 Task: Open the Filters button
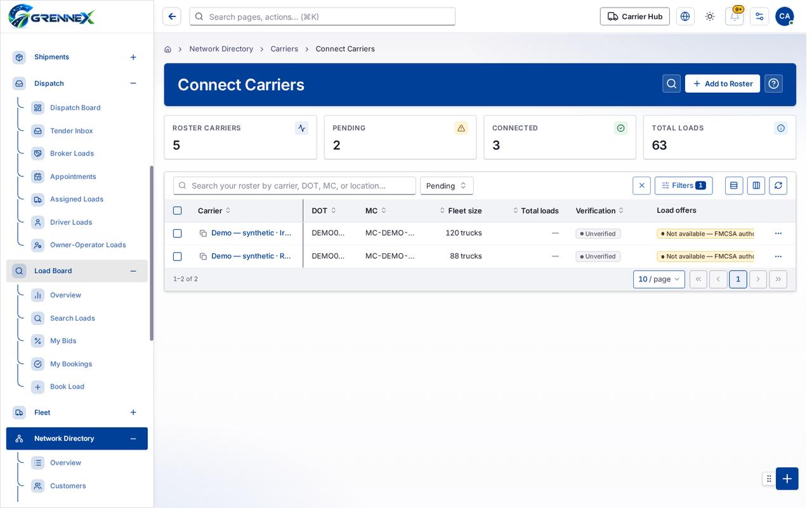(x=684, y=185)
